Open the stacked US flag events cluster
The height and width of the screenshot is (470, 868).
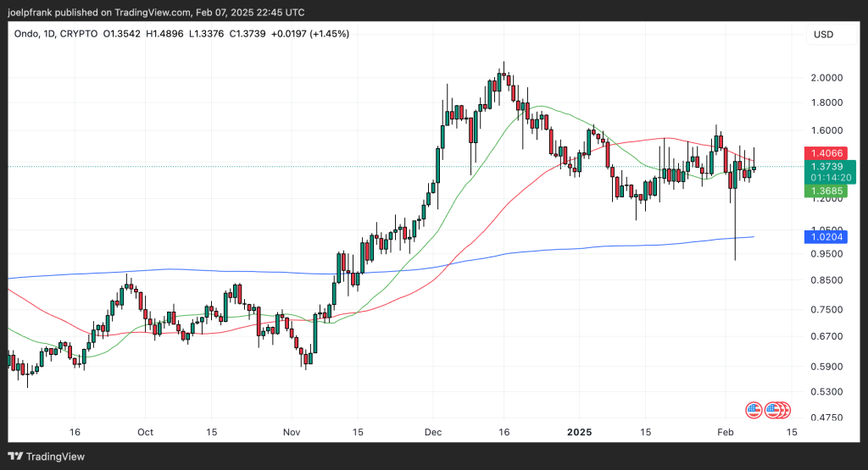pos(778,411)
